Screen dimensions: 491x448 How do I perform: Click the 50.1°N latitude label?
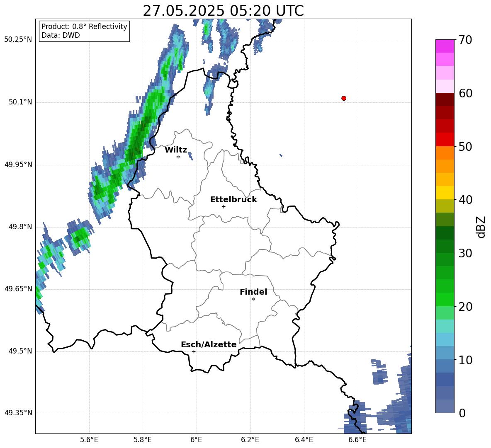20,102
